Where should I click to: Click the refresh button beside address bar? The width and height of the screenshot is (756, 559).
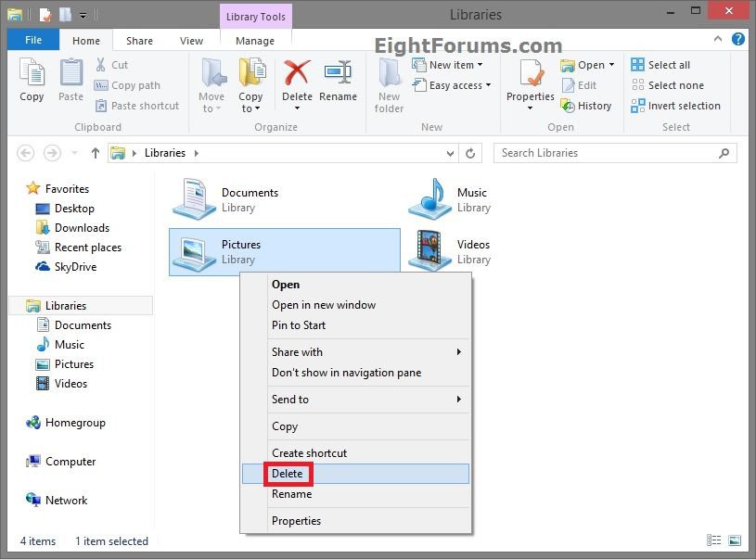click(471, 153)
